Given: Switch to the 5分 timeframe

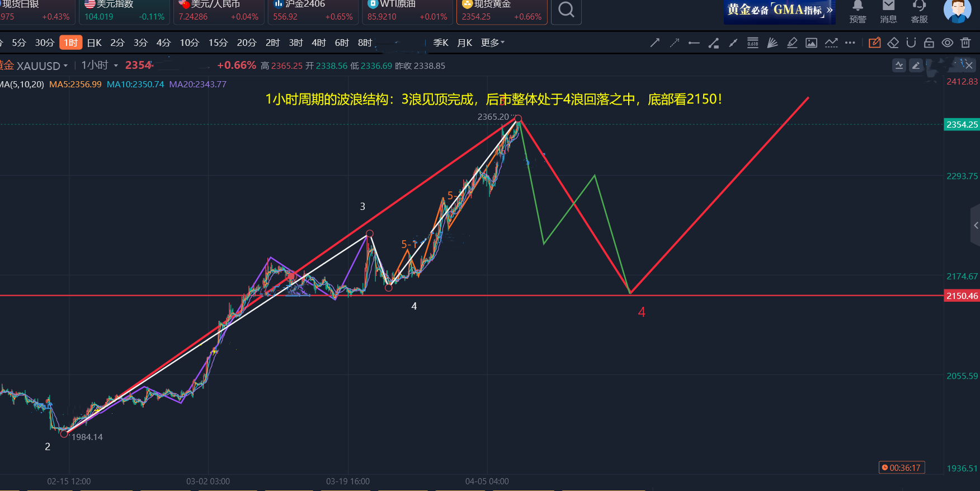Looking at the screenshot, I should [x=19, y=43].
